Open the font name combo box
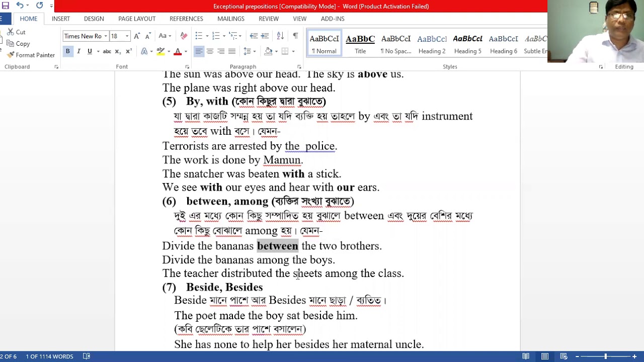This screenshot has width=644, height=362. pos(85,36)
